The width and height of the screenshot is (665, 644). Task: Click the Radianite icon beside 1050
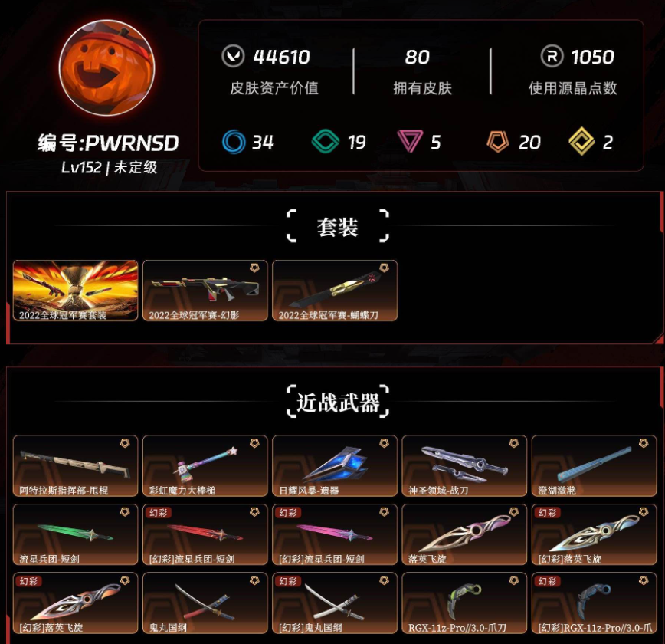tap(552, 56)
